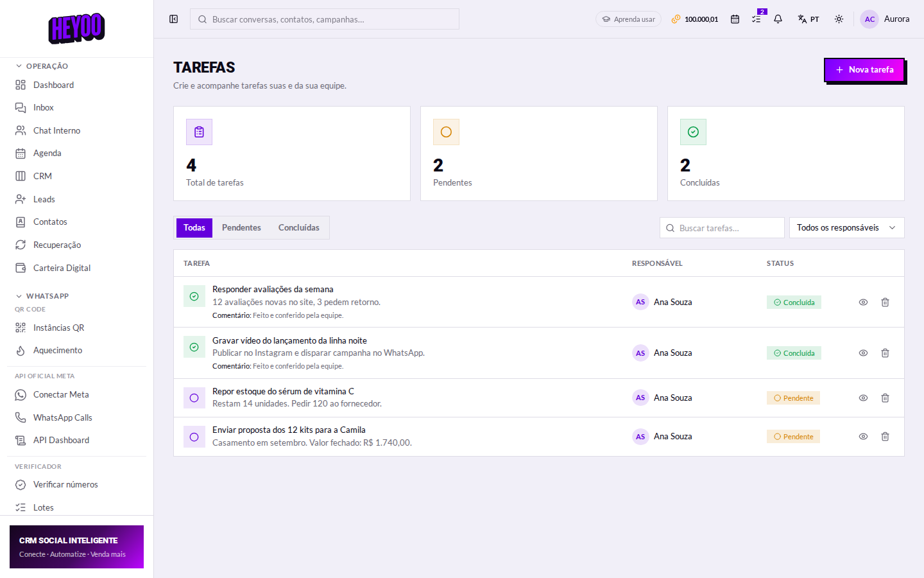Click Aprenda usar help button
Viewport: 924px width, 578px height.
pyautogui.click(x=628, y=19)
